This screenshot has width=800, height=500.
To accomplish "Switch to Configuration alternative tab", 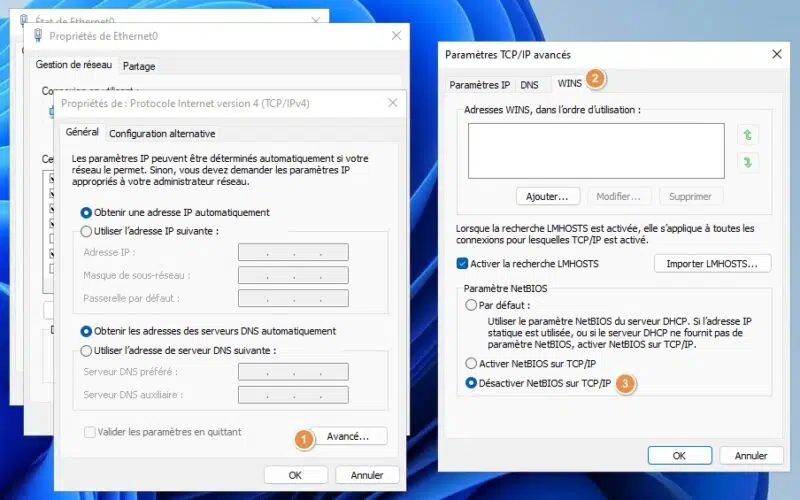I will pos(162,134).
